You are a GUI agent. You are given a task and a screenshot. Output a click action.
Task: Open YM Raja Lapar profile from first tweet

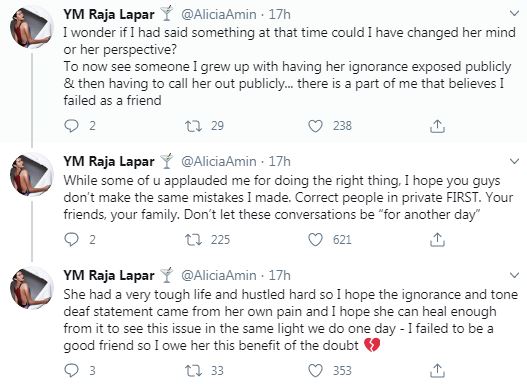(109, 14)
